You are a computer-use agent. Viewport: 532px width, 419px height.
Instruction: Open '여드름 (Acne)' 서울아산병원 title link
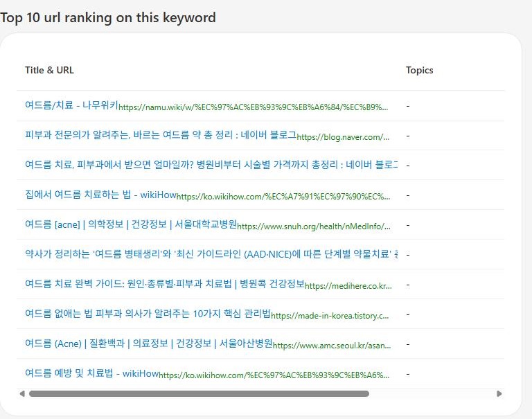149,343
